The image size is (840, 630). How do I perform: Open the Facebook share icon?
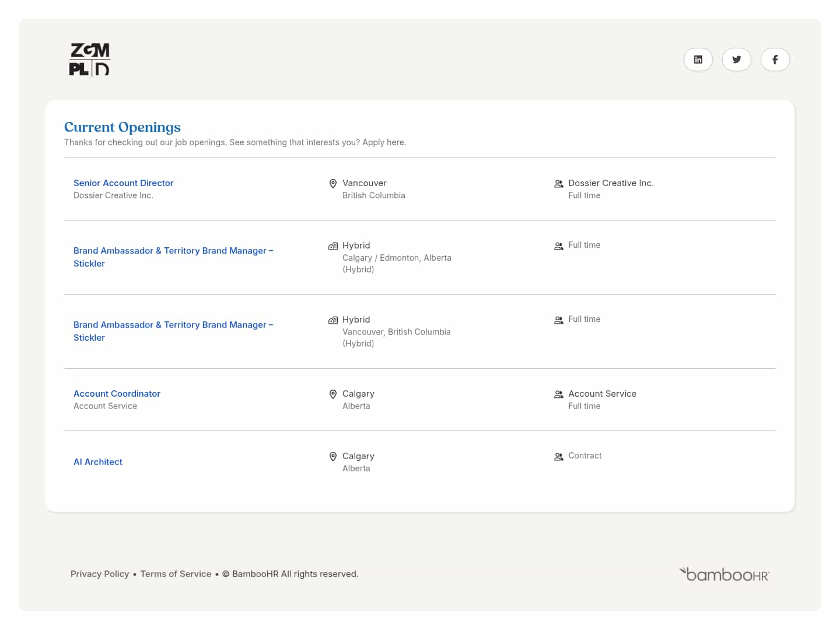(775, 59)
